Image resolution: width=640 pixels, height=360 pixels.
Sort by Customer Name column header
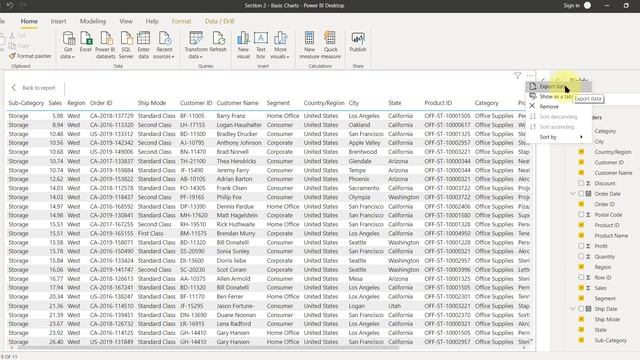point(238,103)
